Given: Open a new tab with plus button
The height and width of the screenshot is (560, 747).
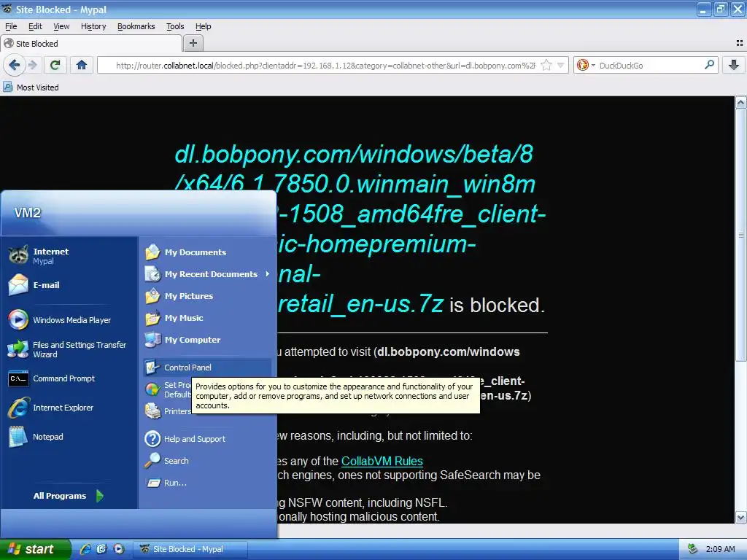Looking at the screenshot, I should point(193,43).
